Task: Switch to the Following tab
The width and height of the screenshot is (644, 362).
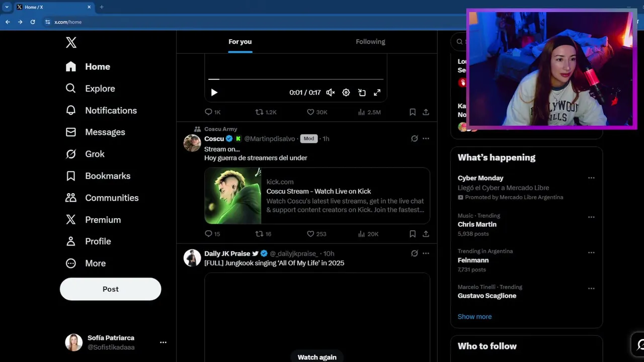Action: coord(370,42)
